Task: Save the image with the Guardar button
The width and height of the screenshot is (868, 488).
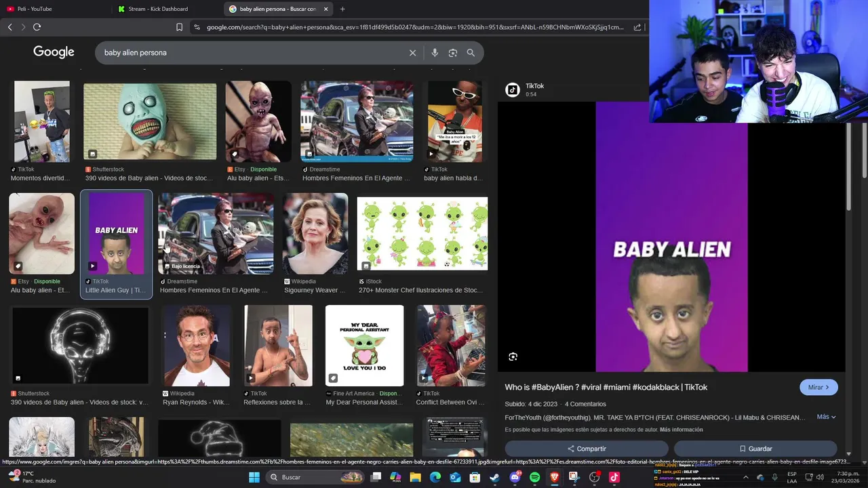Action: [755, 449]
